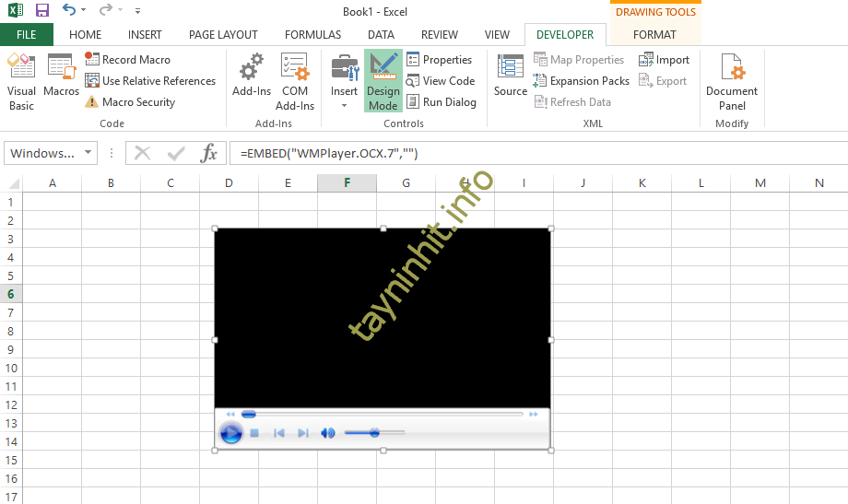Image resolution: width=848 pixels, height=504 pixels.
Task: Click the Record Macro button
Action: click(128, 60)
